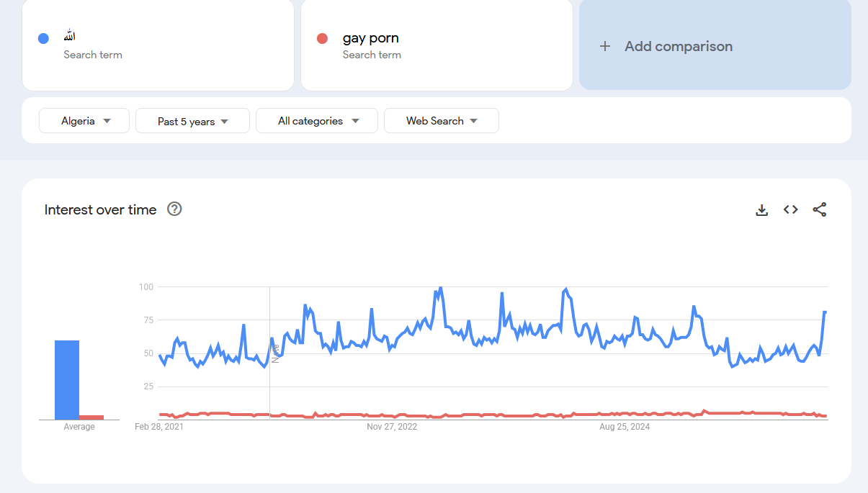Edit the first search term card with blue dot
The height and width of the screenshot is (493, 868).
[x=158, y=45]
